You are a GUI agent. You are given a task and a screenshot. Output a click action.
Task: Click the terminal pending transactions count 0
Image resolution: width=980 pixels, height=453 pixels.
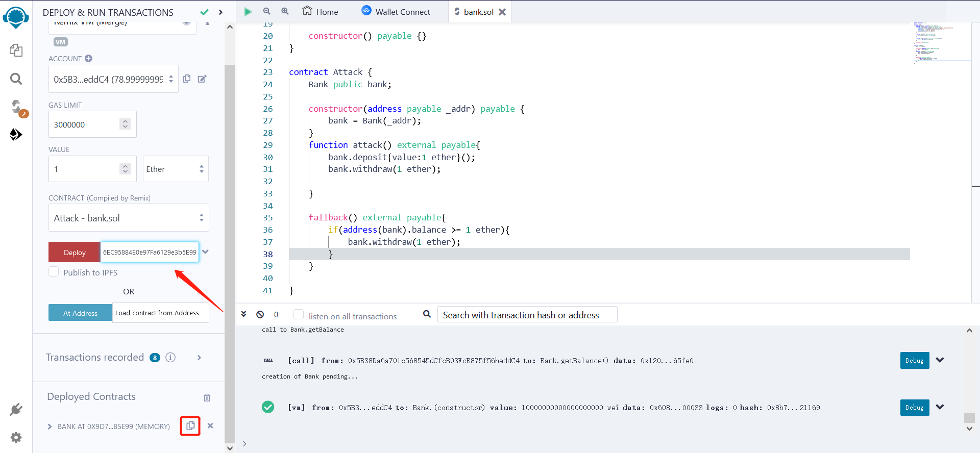tap(276, 315)
